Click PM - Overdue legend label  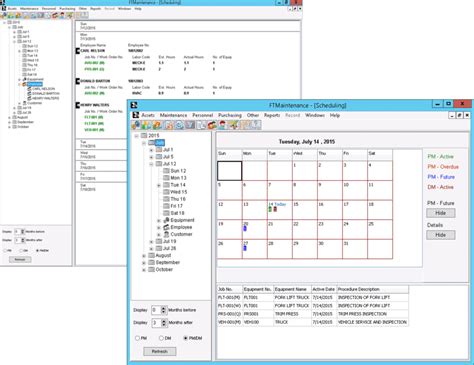443,167
